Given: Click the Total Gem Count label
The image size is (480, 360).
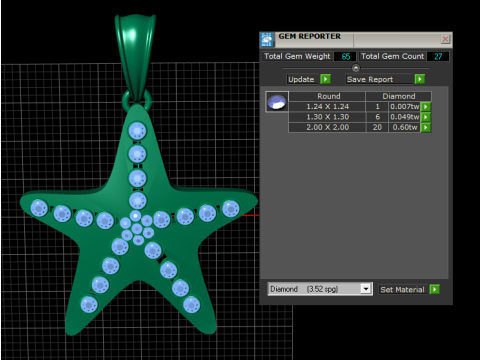Looking at the screenshot, I should (392, 56).
